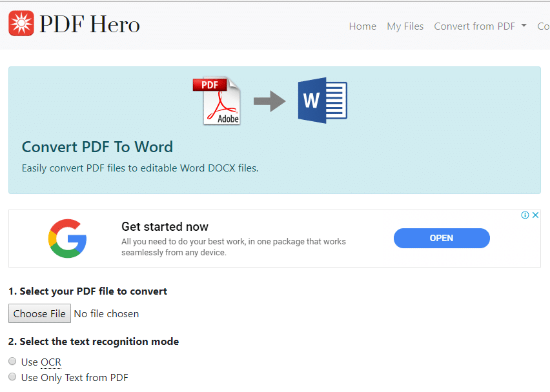Expand the Convert from PDF dropdown
550x392 pixels.
pyautogui.click(x=480, y=26)
